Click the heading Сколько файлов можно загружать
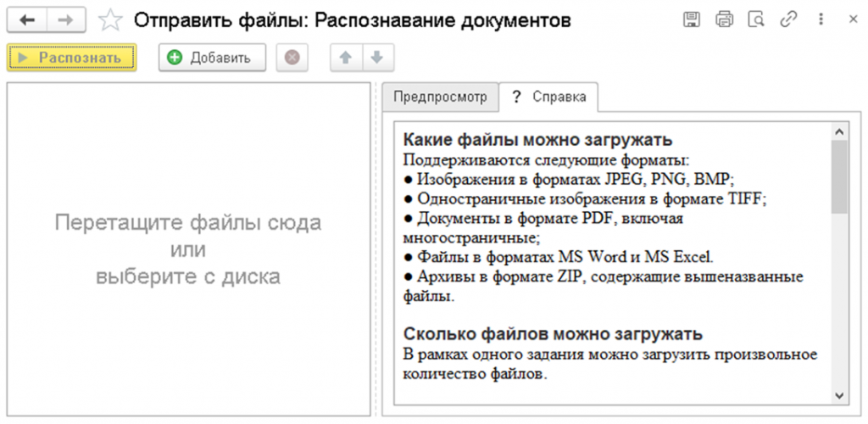Image resolution: width=868 pixels, height=424 pixels. (553, 334)
